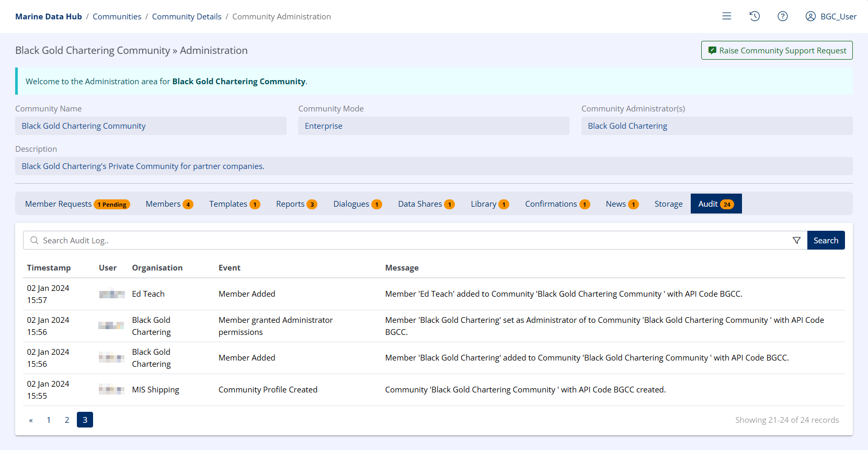Open the BGC_User account menu
This screenshot has width=868, height=450.
point(831,16)
